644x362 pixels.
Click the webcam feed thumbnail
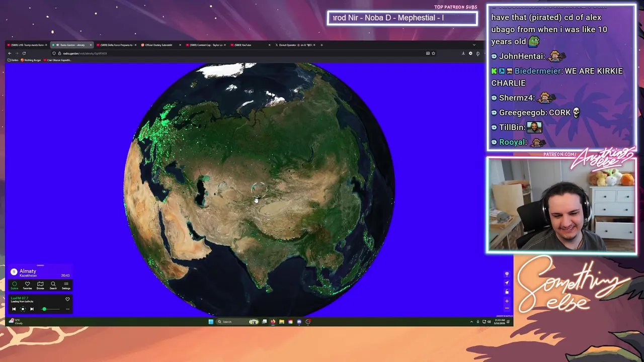pos(561,205)
